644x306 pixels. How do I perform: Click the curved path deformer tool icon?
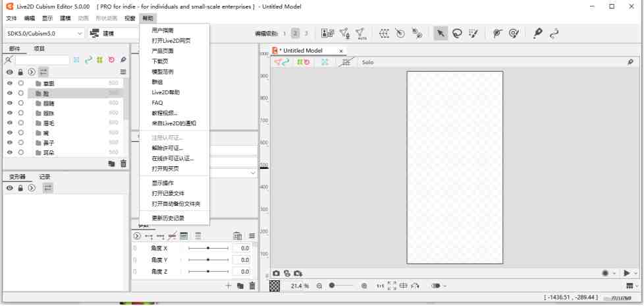554,34
